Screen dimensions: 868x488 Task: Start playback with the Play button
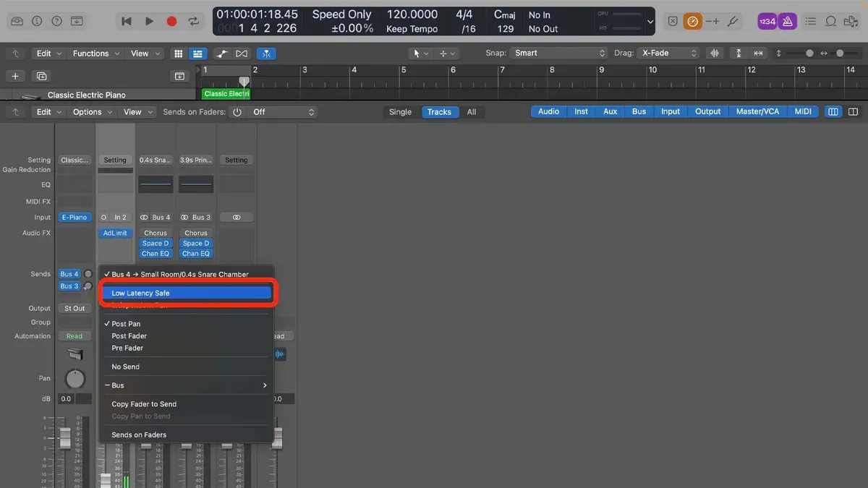[x=149, y=22]
